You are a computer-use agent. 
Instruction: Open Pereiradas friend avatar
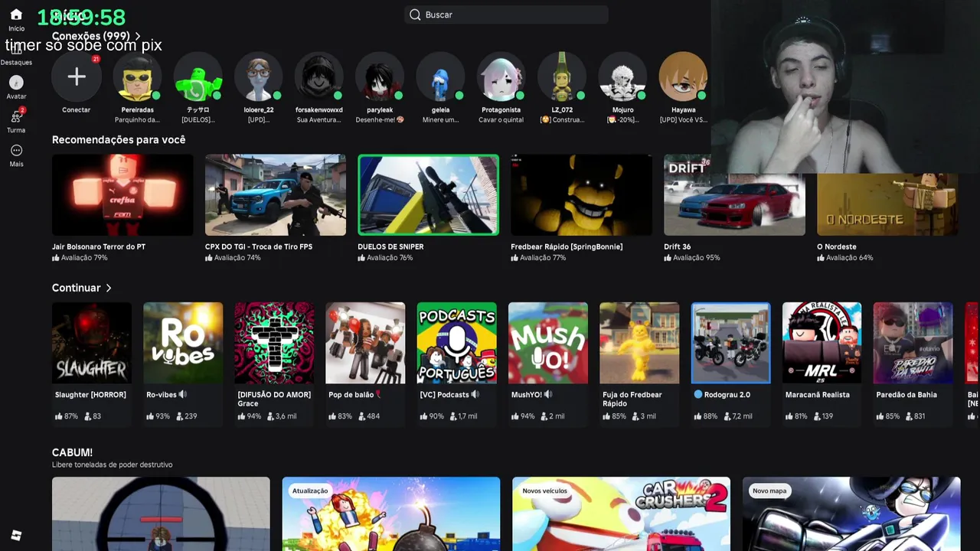137,77
